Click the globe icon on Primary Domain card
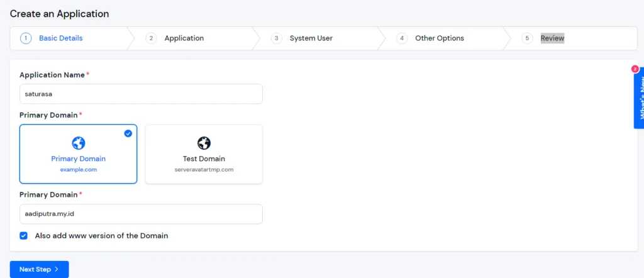 (79, 143)
